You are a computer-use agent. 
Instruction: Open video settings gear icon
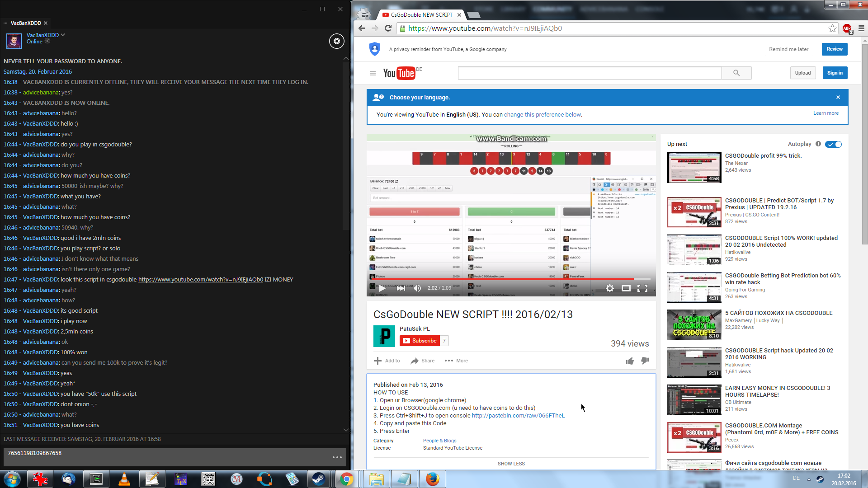pyautogui.click(x=609, y=288)
